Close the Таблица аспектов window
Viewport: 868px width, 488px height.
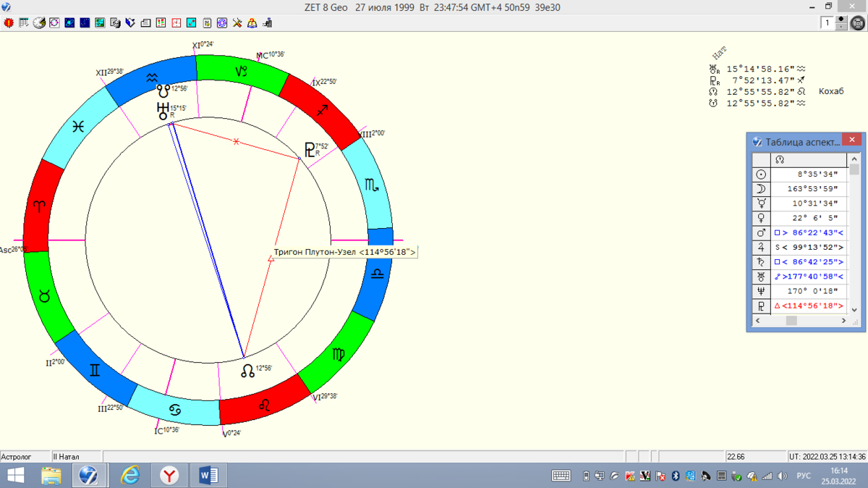point(852,140)
